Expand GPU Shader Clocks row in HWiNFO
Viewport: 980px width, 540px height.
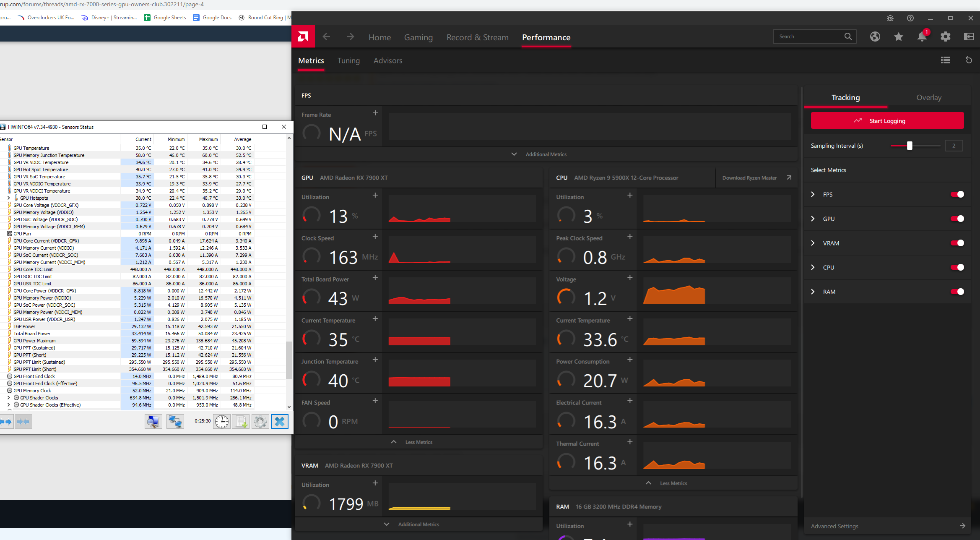(9, 398)
